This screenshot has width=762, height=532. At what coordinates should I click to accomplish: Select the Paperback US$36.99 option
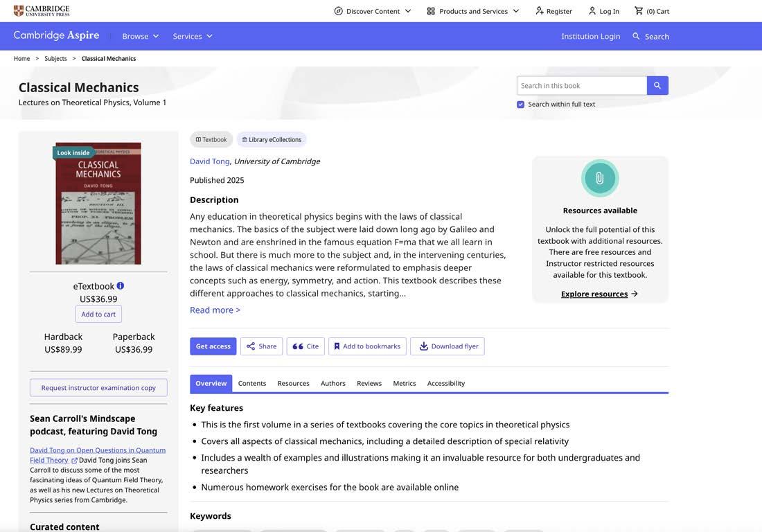pos(134,343)
